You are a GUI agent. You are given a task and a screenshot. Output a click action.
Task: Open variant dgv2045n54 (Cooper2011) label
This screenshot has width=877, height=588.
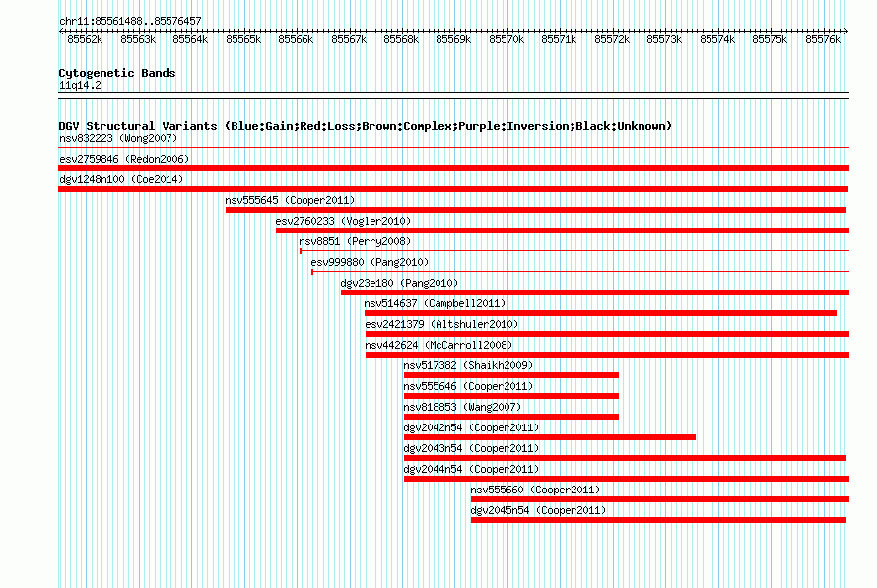pos(538,510)
